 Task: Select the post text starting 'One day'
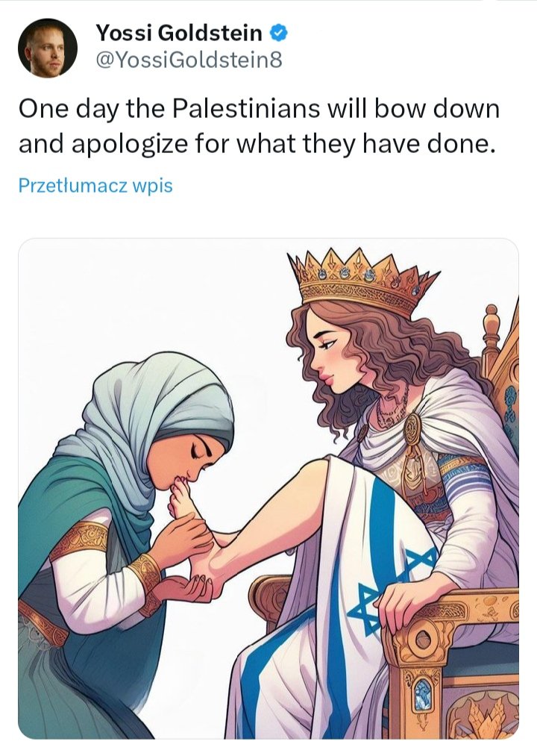point(259,126)
